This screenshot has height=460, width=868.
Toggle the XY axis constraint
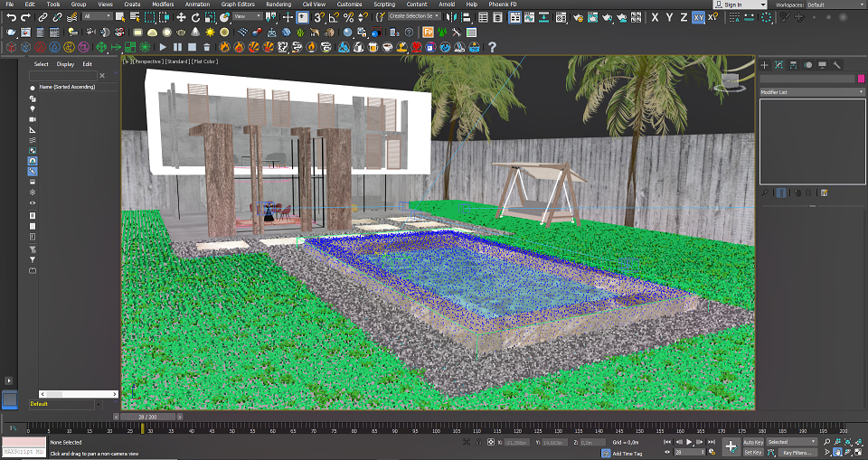tap(699, 17)
